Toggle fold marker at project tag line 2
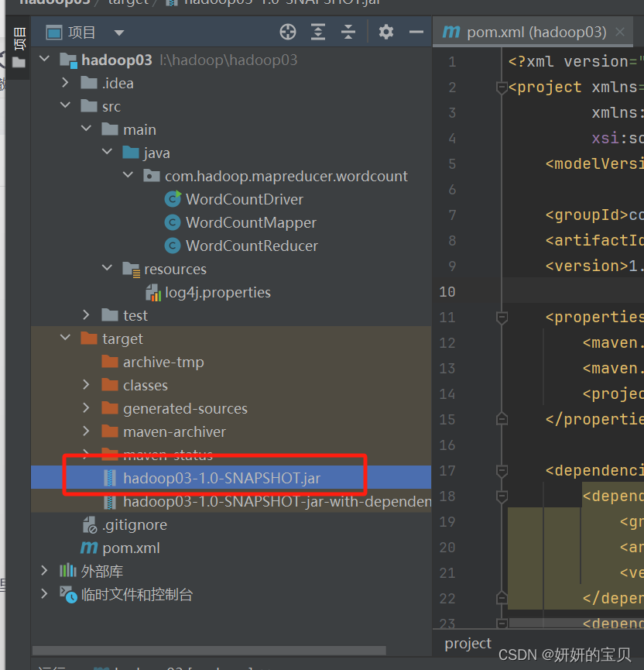 (x=502, y=88)
